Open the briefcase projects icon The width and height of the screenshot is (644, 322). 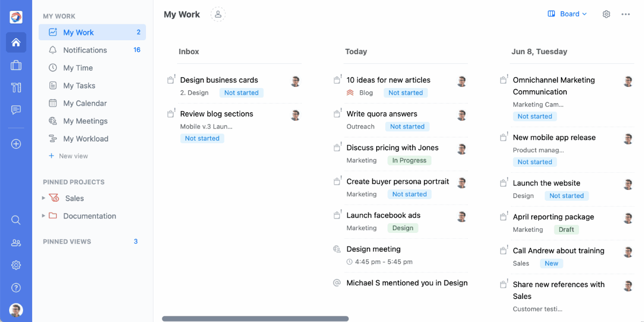click(16, 65)
